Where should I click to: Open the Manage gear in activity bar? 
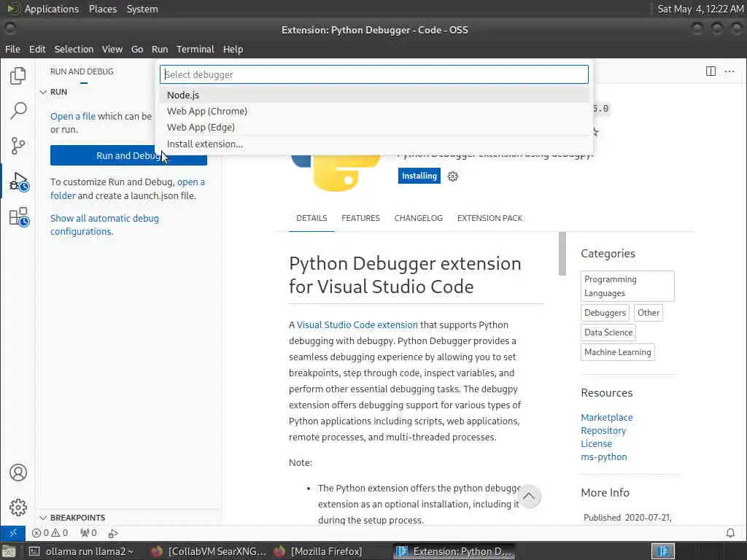[18, 507]
